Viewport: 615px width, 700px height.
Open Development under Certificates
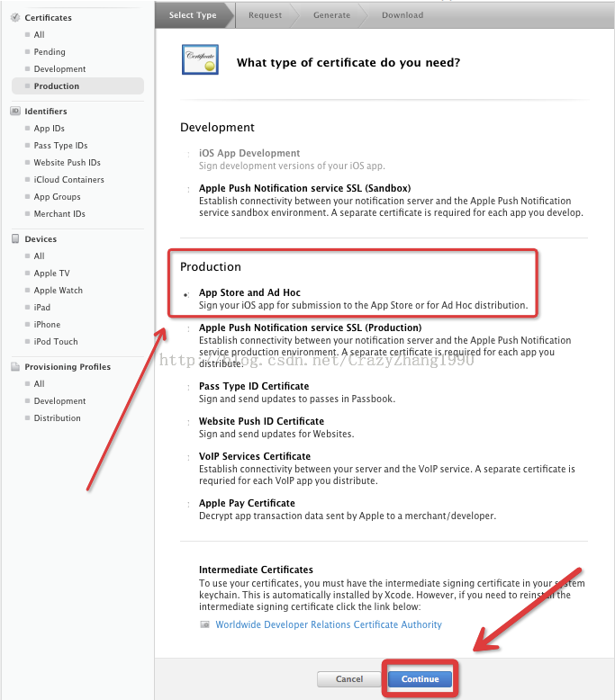pos(59,68)
